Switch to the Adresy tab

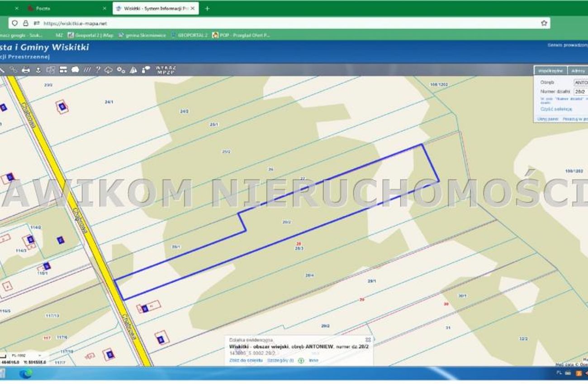point(578,71)
